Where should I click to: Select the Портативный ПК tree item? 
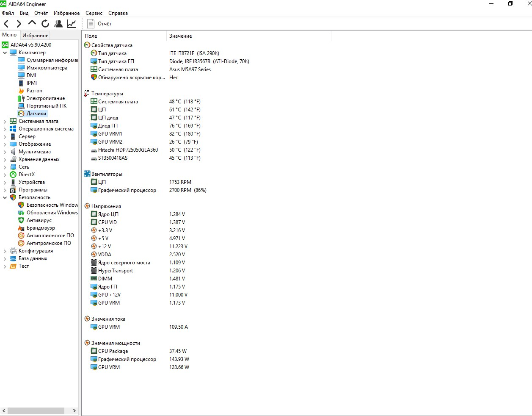click(47, 106)
